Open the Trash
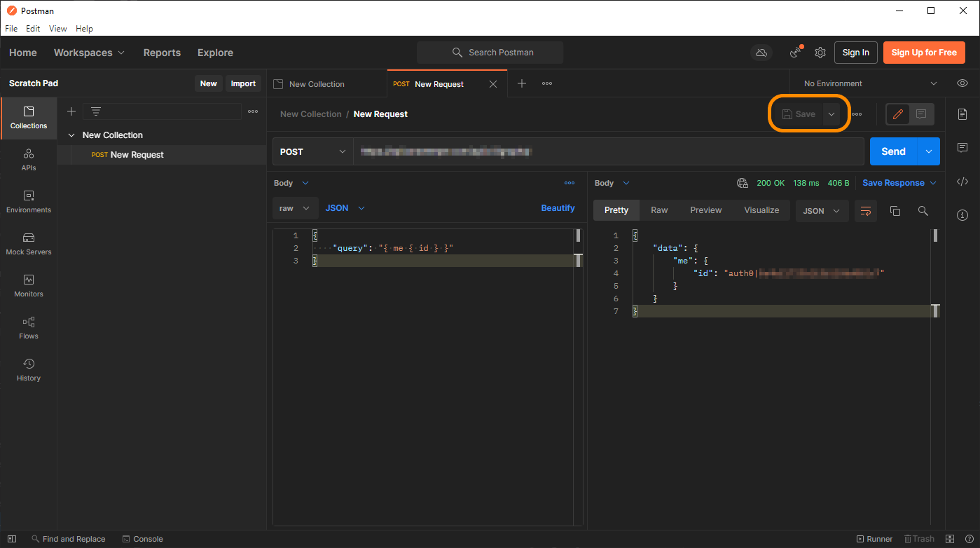 click(919, 539)
